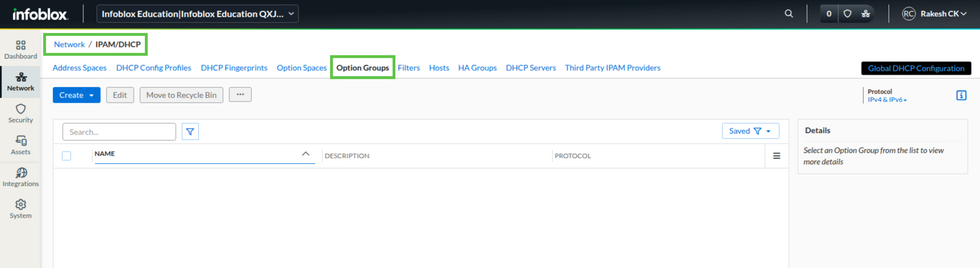
Task: Click the NAME column header text
Action: click(105, 154)
